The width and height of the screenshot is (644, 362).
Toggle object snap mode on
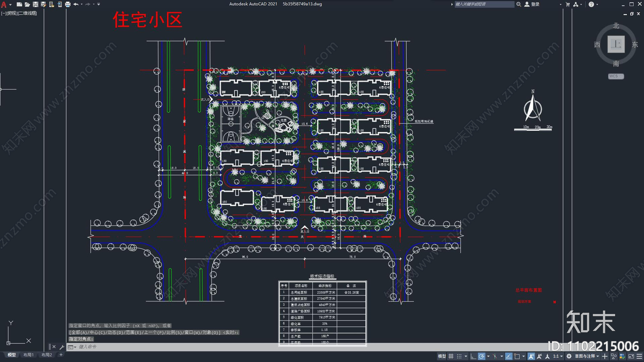pyautogui.click(x=518, y=357)
